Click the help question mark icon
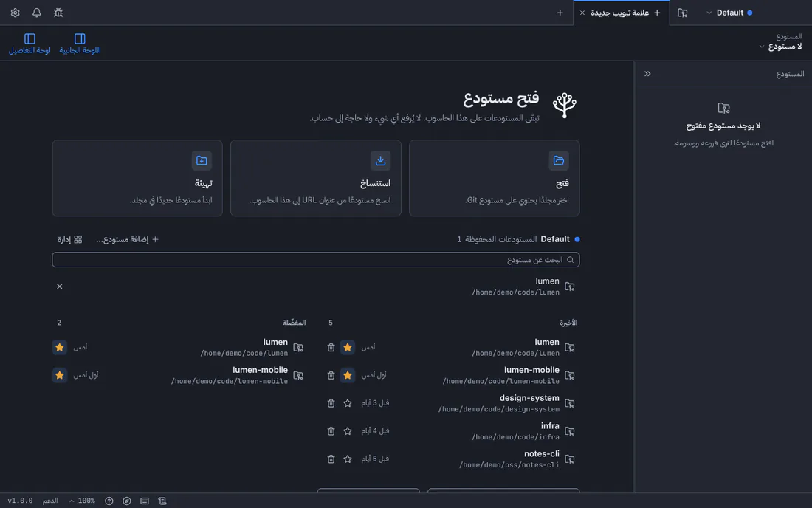This screenshot has width=812, height=508. click(109, 501)
